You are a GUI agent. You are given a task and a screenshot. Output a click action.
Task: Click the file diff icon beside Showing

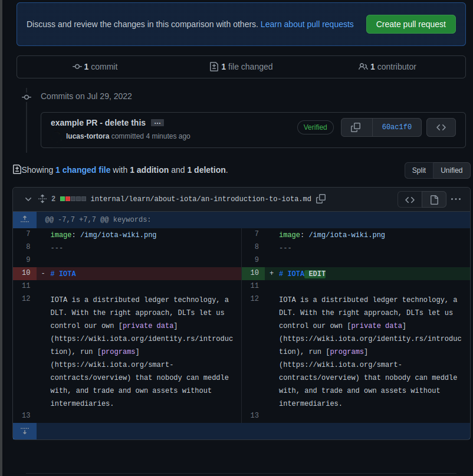tap(17, 169)
